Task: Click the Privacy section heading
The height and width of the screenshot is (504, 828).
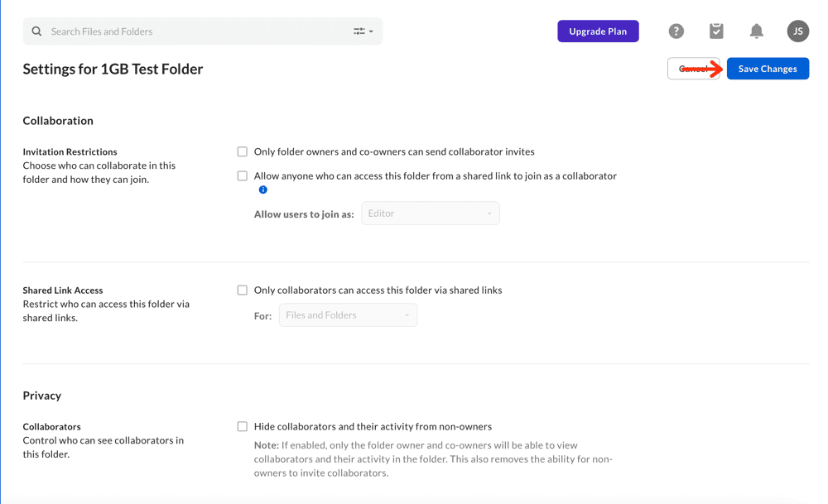Action: tap(41, 396)
